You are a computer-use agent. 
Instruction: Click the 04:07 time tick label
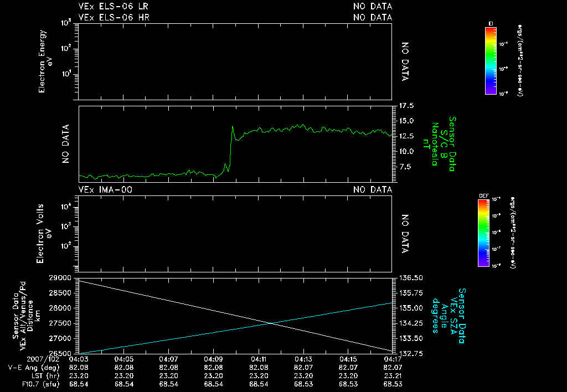pyautogui.click(x=169, y=359)
